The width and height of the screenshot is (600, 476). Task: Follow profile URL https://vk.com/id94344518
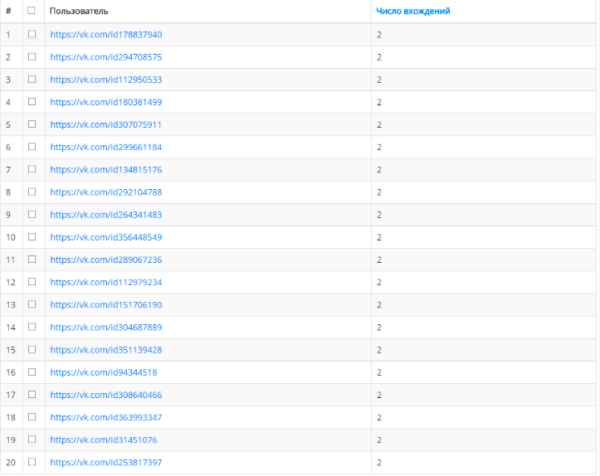[104, 372]
